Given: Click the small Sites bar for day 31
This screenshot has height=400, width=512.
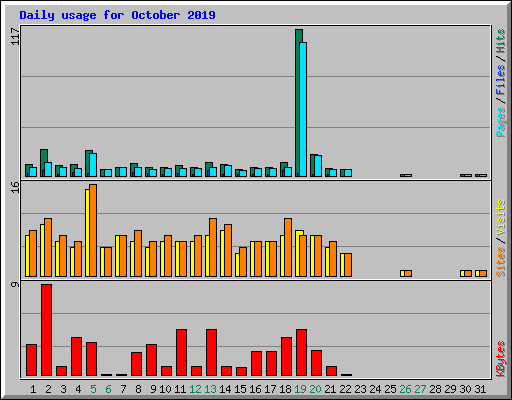Looking at the screenshot, I should click(483, 274).
